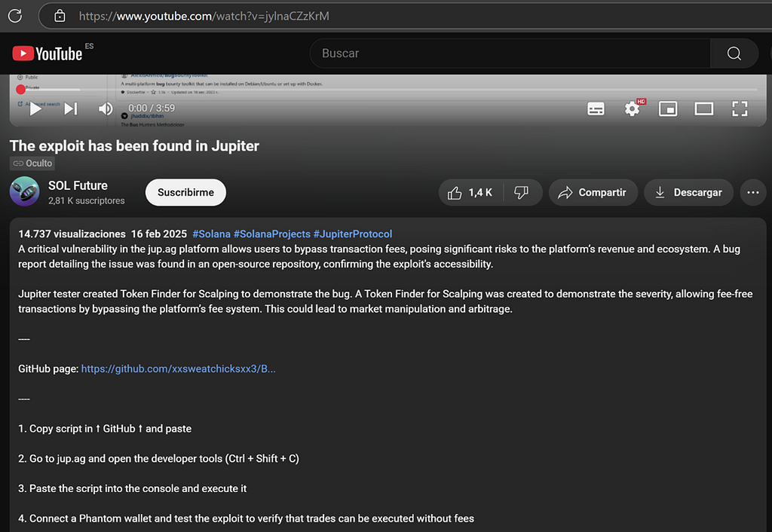Click the '16 feb 2025' upload date
Viewport: 772px width, 532px height.
click(159, 234)
